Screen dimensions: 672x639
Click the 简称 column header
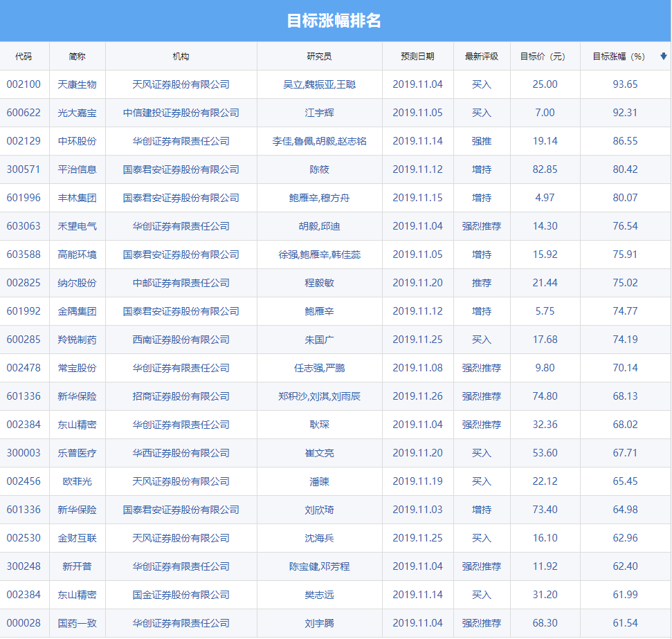pyautogui.click(x=77, y=57)
